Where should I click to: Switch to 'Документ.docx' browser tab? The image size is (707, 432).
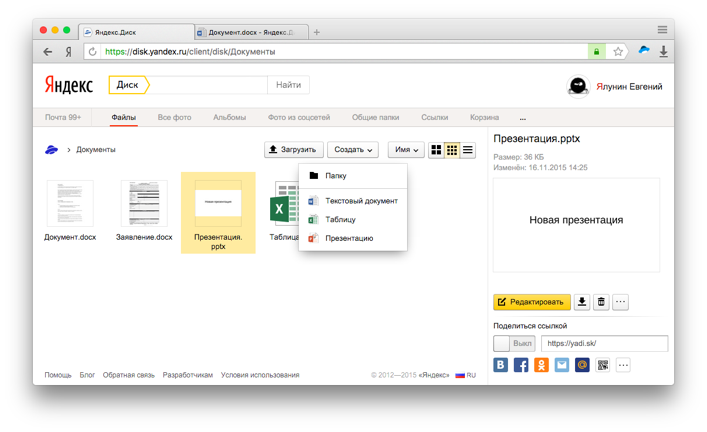point(252,32)
